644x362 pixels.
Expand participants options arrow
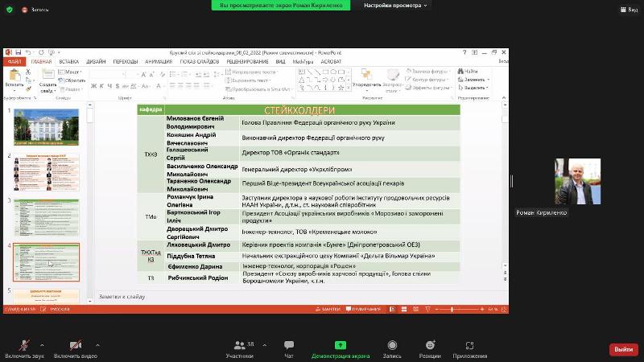(265, 345)
